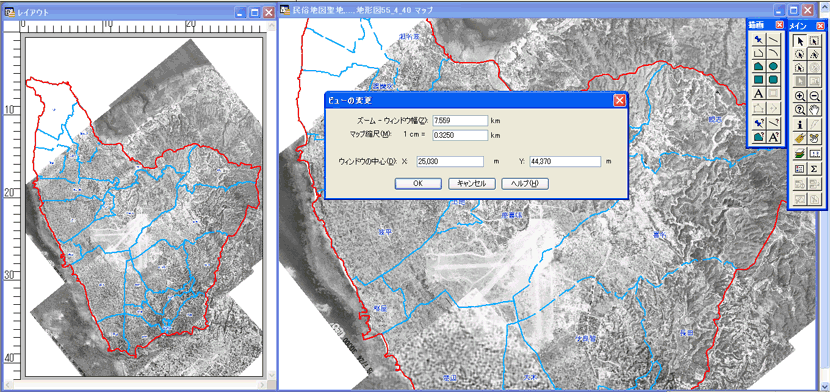Close the メイン main toolbar
Viewport: 830px width, 392px height.
(820, 26)
